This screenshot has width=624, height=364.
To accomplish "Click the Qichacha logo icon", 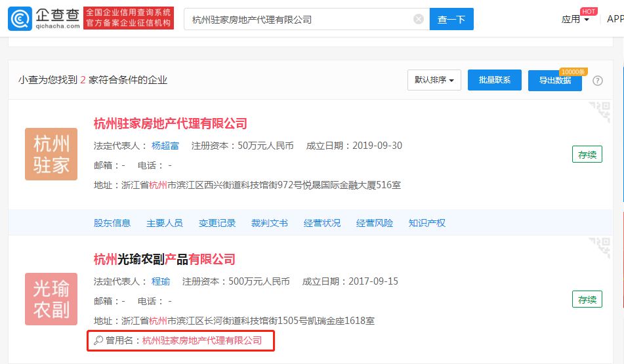I will (x=20, y=18).
